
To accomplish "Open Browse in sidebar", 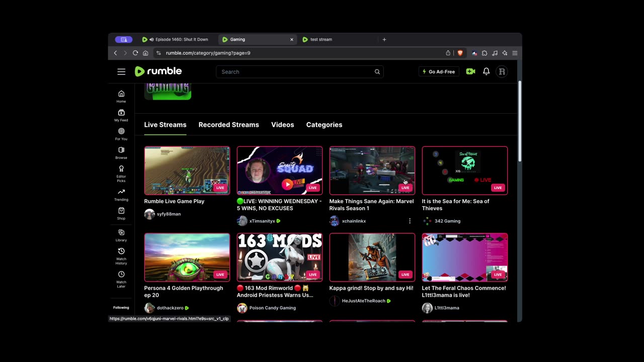I will coord(121,153).
